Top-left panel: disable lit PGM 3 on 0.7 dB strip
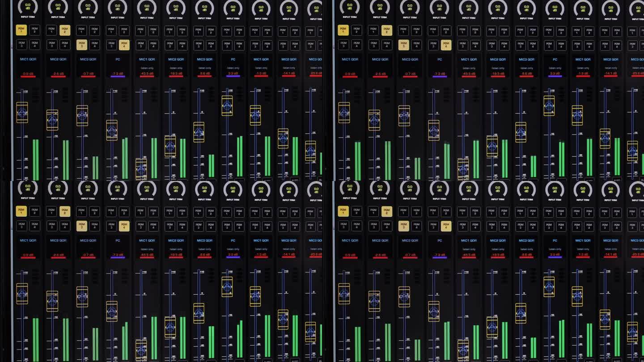This screenshot has width=644, height=362. 81,45
